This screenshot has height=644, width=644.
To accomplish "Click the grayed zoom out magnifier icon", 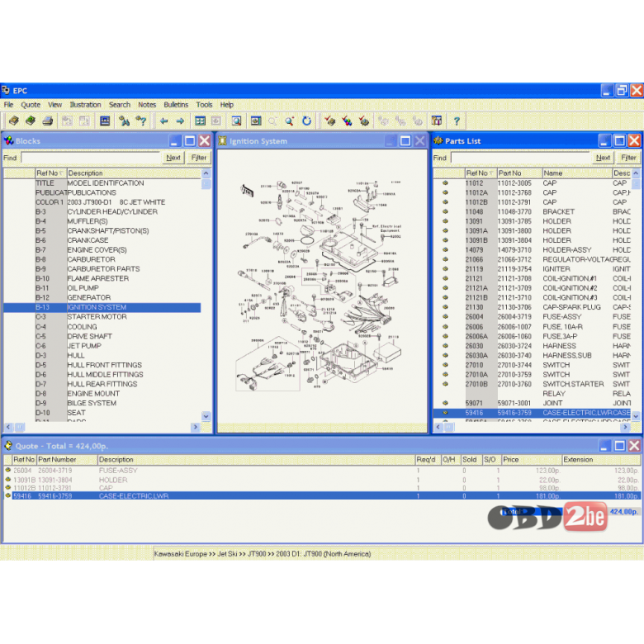I will (x=272, y=121).
